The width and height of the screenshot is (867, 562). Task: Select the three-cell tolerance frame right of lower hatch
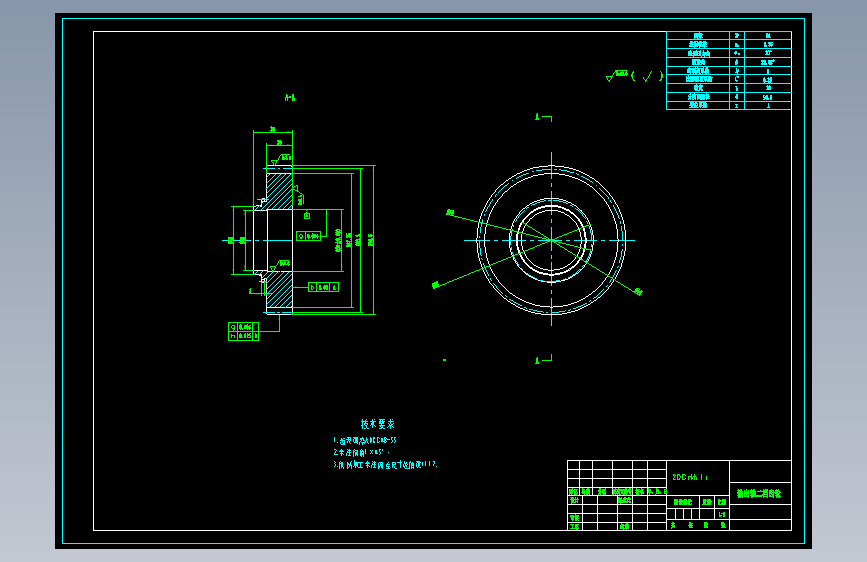tap(323, 287)
